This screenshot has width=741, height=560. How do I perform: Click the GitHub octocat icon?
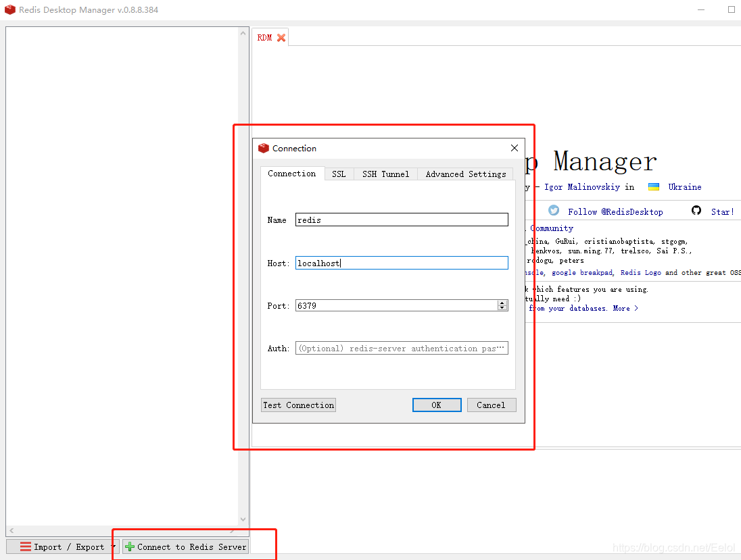[x=696, y=210]
